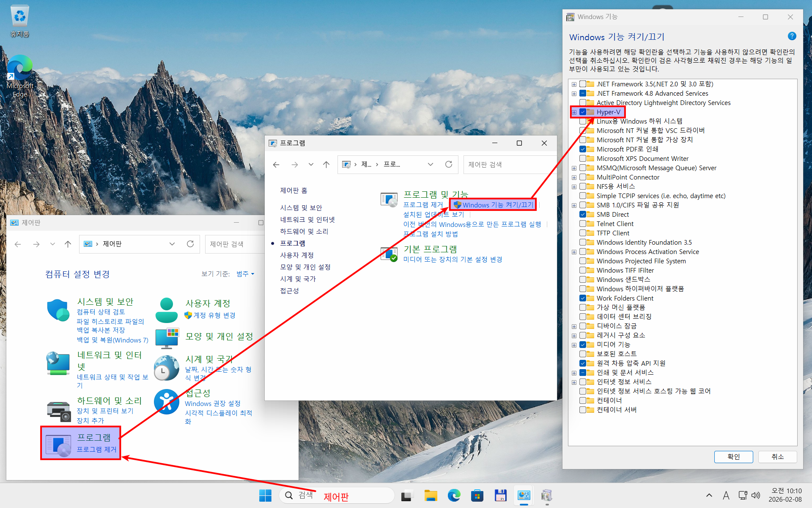Open volume speaker tray icon
The height and width of the screenshot is (508, 812).
tap(756, 495)
